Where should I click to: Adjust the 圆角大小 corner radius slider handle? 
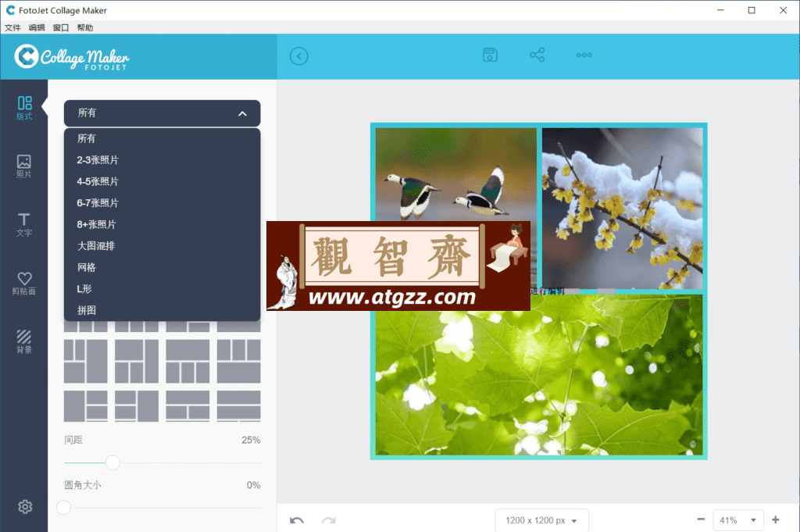click(x=64, y=508)
